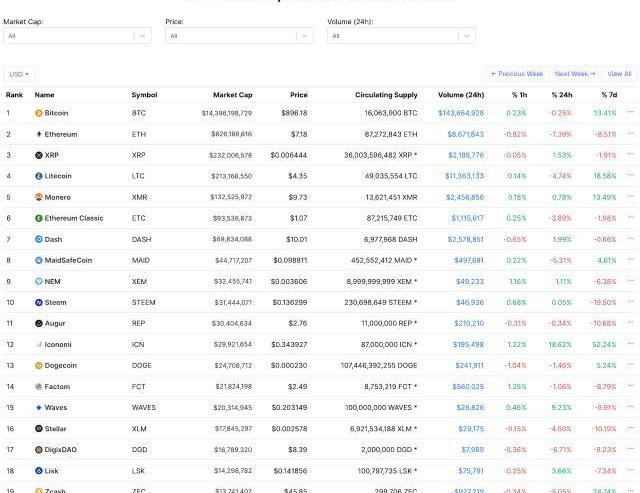
Task: Open the MaidSafeCoin name link
Action: [x=68, y=260]
